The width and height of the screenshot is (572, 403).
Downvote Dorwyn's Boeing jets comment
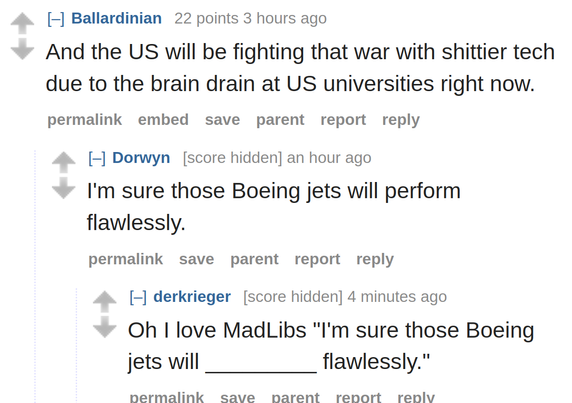click(63, 188)
